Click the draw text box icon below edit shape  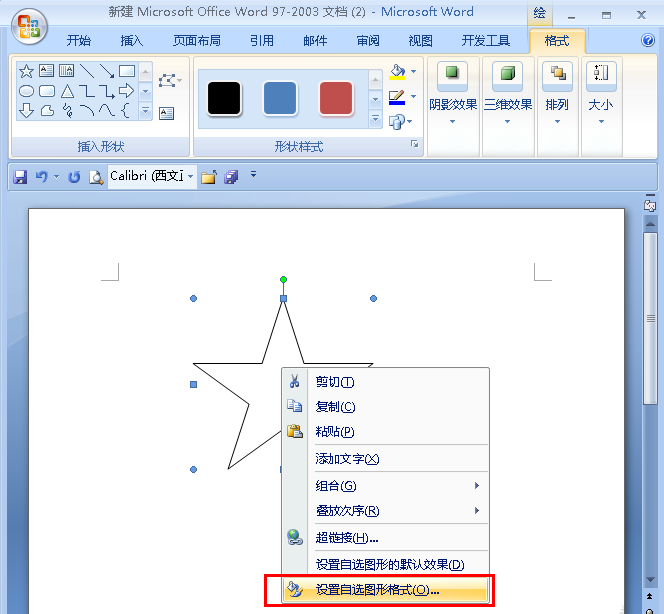[x=166, y=113]
